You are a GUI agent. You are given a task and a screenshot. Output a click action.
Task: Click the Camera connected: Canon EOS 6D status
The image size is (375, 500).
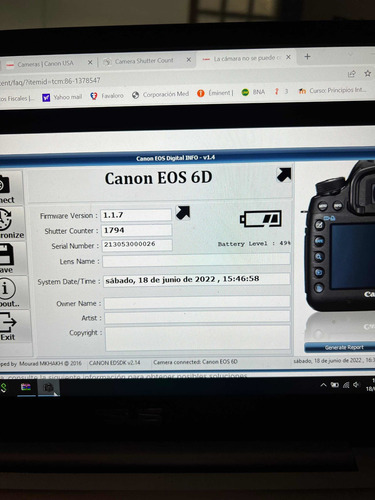click(195, 362)
